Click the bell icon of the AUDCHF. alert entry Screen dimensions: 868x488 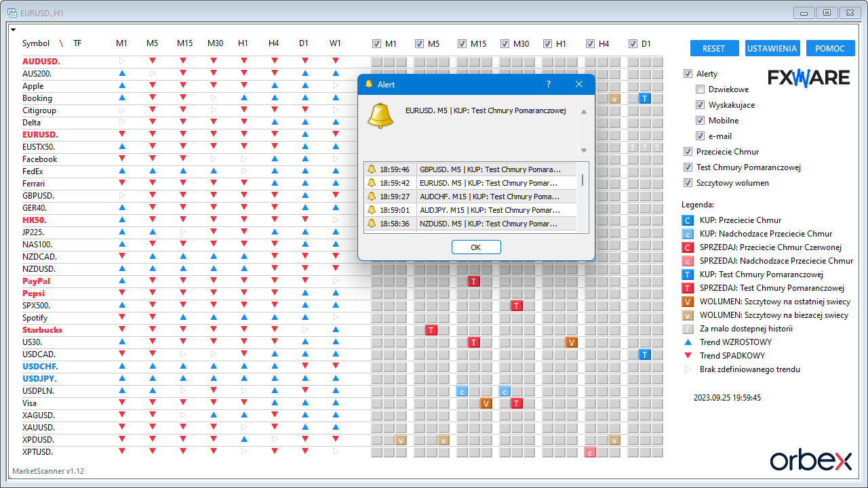coord(371,197)
